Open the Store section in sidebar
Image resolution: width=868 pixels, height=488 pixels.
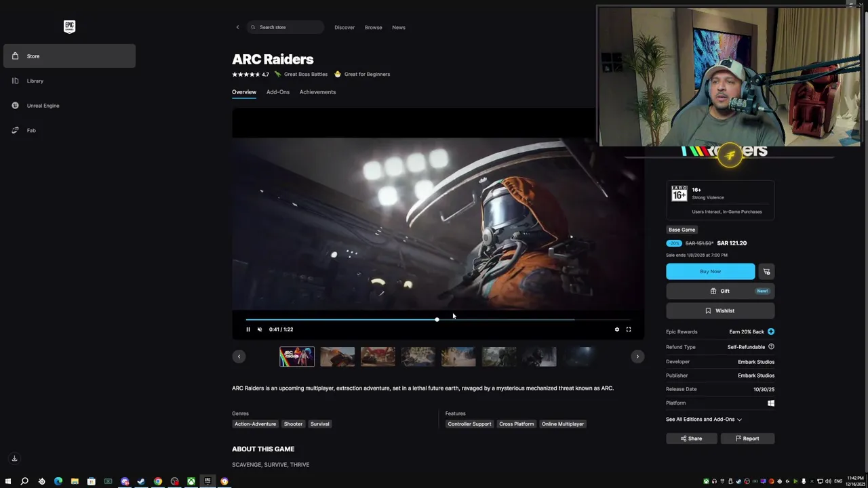pyautogui.click(x=69, y=56)
